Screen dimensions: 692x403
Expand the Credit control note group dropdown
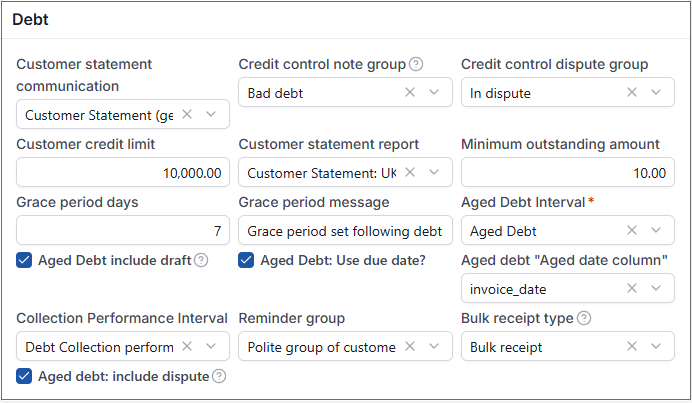434,92
